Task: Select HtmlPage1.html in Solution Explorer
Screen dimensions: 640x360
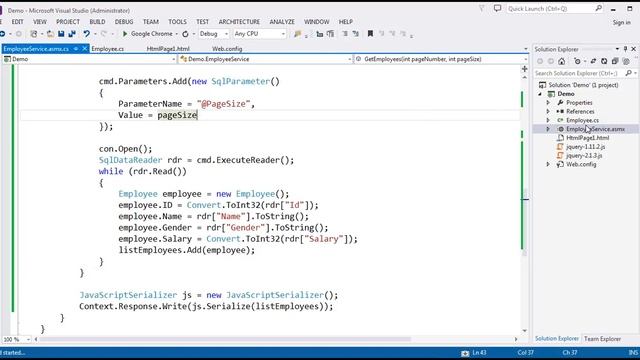Action: (587, 138)
